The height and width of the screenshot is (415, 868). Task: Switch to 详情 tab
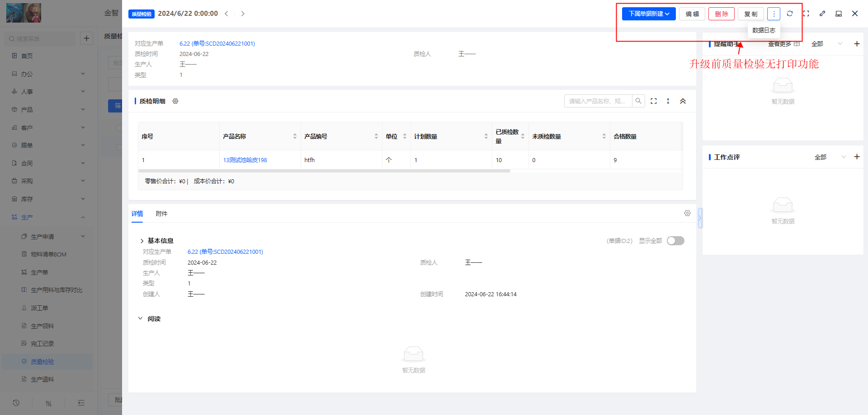click(x=137, y=214)
